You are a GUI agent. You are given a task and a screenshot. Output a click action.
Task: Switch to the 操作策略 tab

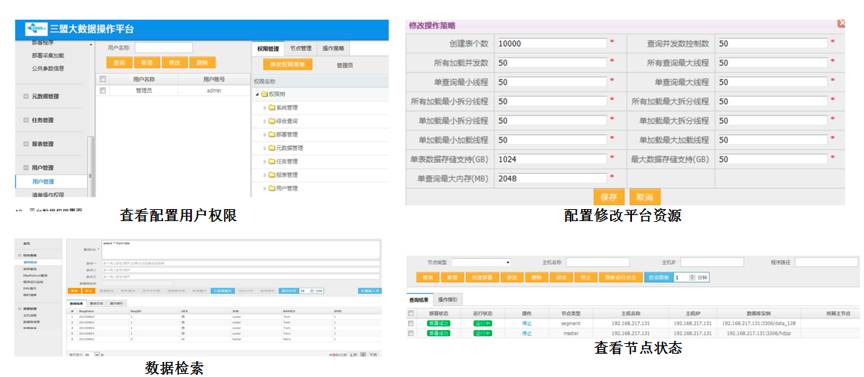(333, 49)
